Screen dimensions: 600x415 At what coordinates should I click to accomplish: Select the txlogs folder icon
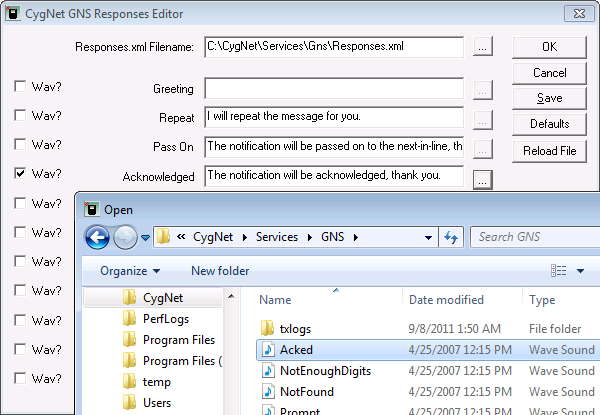[267, 328]
